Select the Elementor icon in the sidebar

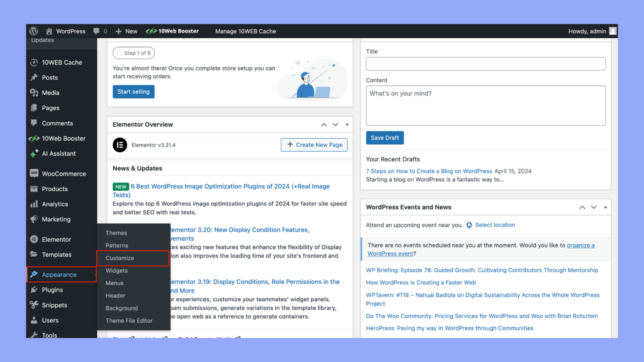pos(34,239)
